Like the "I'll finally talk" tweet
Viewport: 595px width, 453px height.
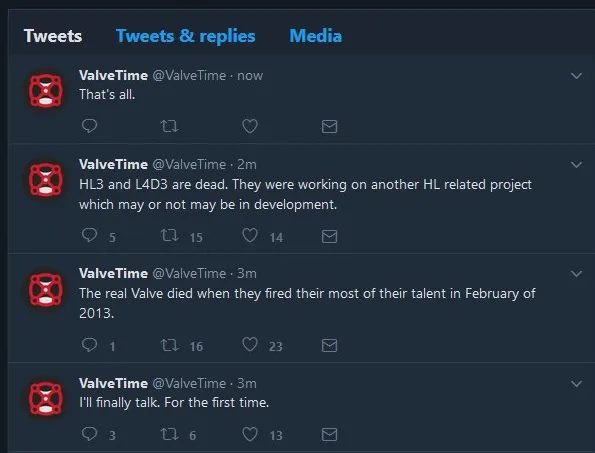coord(250,434)
